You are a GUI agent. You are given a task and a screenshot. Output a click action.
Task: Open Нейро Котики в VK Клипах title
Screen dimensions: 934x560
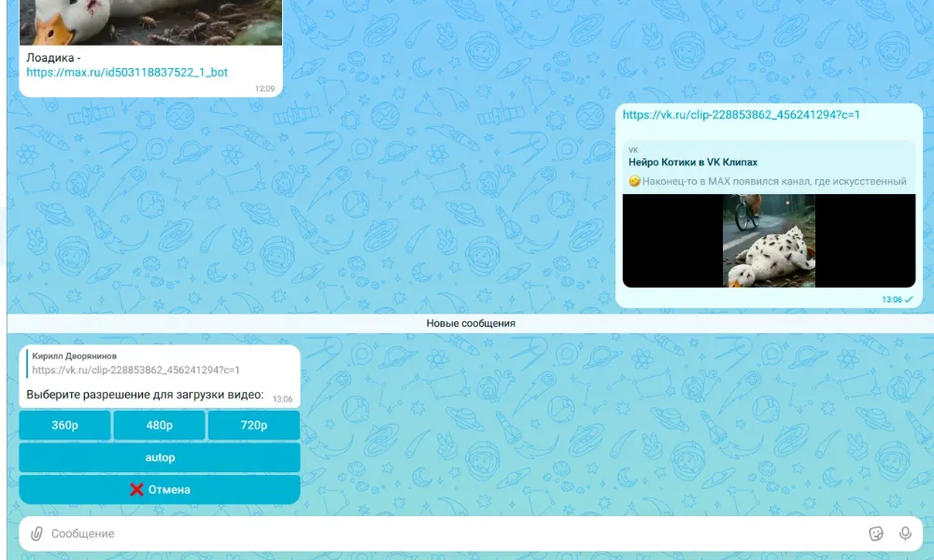tap(693, 161)
